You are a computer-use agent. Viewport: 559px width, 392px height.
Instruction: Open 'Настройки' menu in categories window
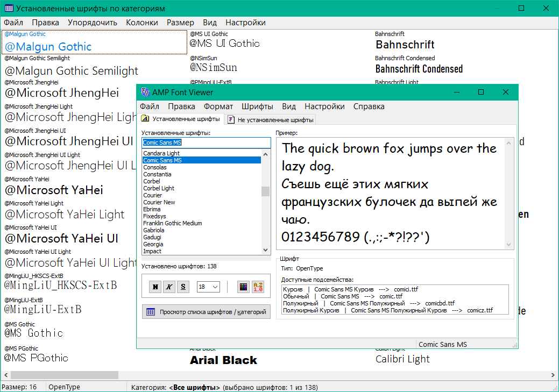click(x=245, y=23)
